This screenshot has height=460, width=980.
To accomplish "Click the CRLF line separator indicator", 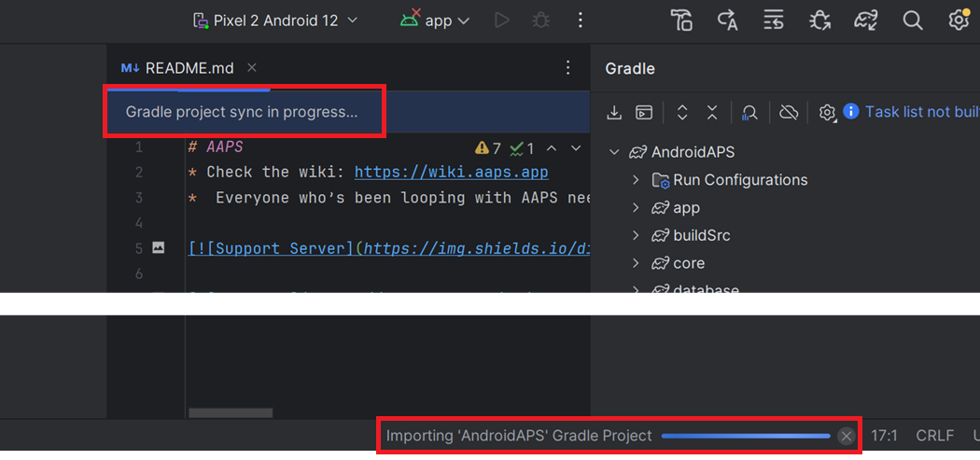I will (x=935, y=436).
